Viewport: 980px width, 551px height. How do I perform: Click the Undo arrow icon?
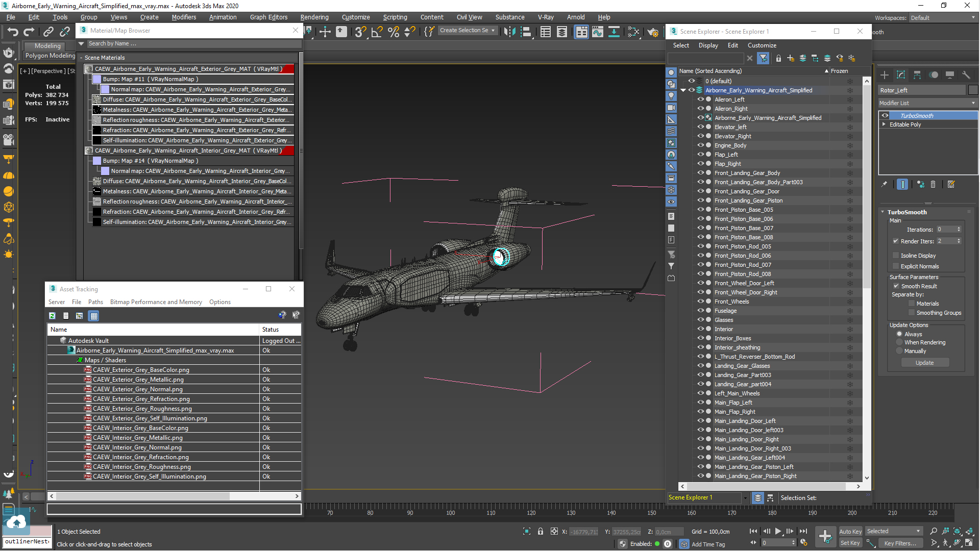pyautogui.click(x=13, y=32)
